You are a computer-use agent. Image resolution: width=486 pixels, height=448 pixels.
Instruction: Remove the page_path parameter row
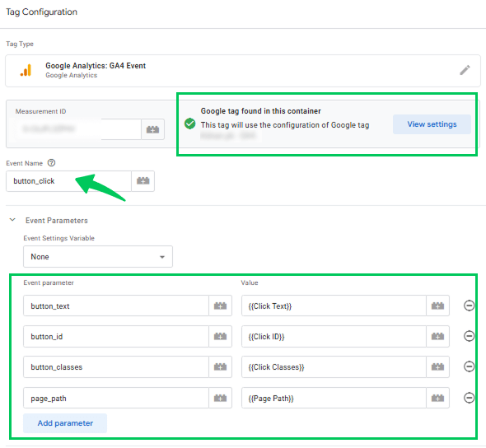point(469,398)
